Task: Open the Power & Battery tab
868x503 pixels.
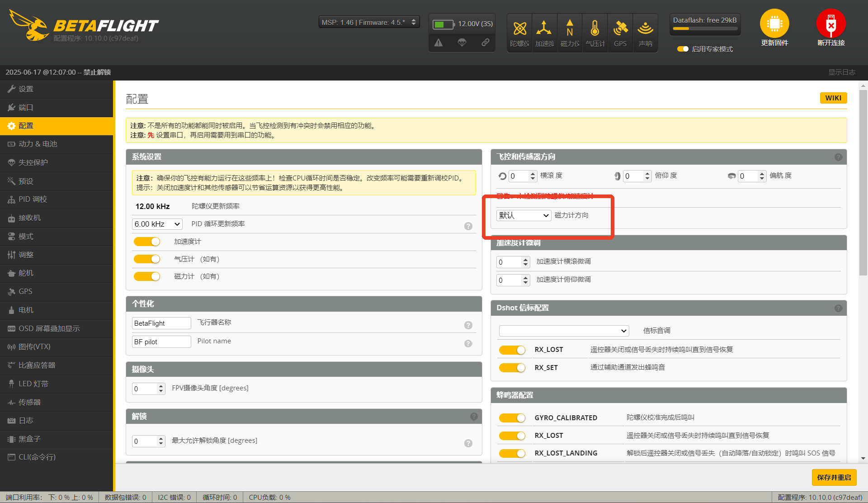Action: (x=57, y=144)
